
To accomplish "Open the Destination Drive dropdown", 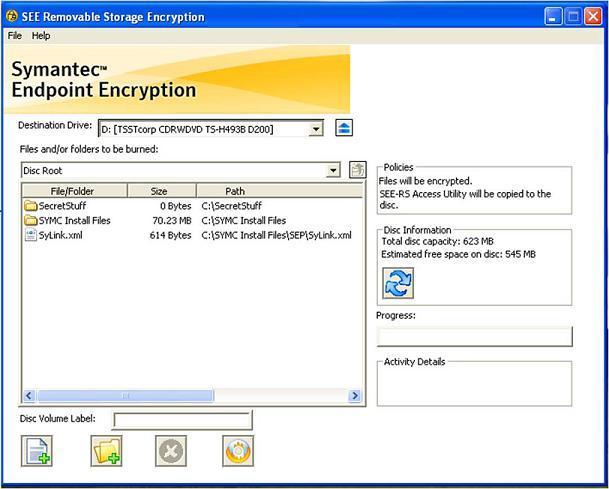I will coord(316,129).
